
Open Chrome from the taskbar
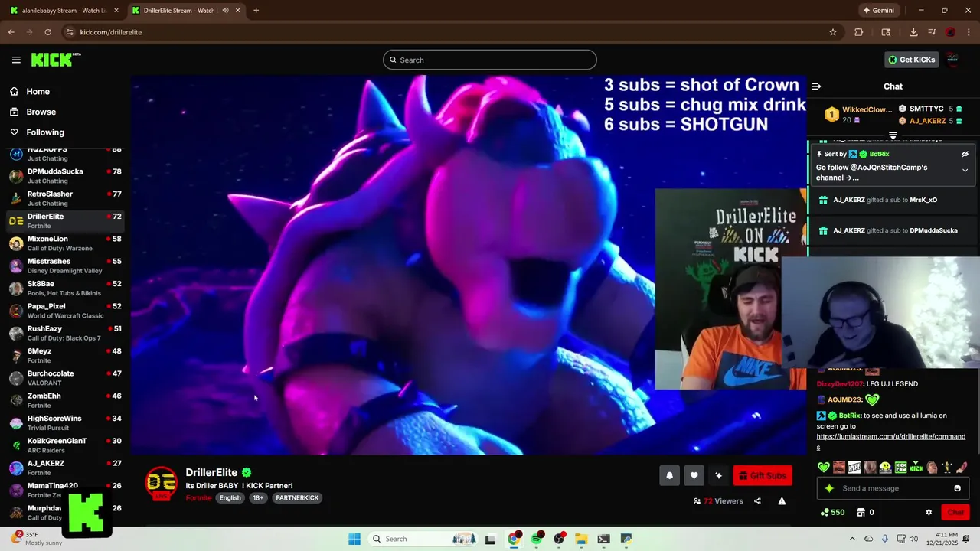coord(514,539)
